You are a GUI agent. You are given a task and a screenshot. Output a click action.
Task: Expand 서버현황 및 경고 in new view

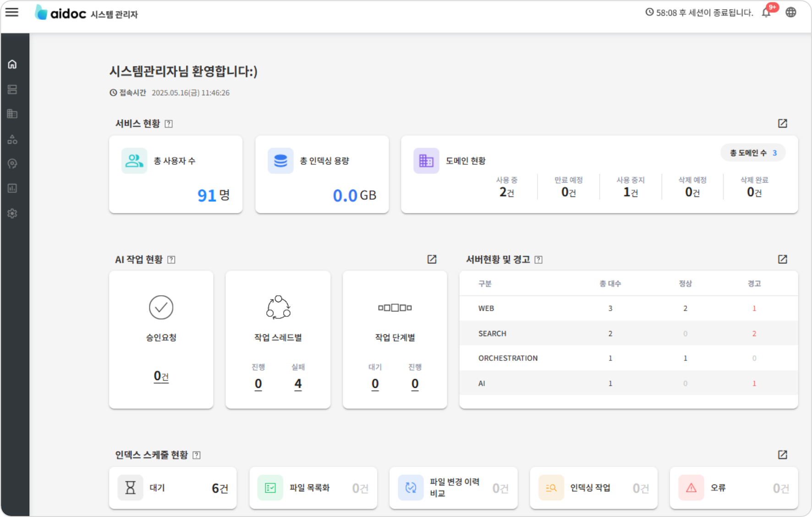click(x=782, y=259)
